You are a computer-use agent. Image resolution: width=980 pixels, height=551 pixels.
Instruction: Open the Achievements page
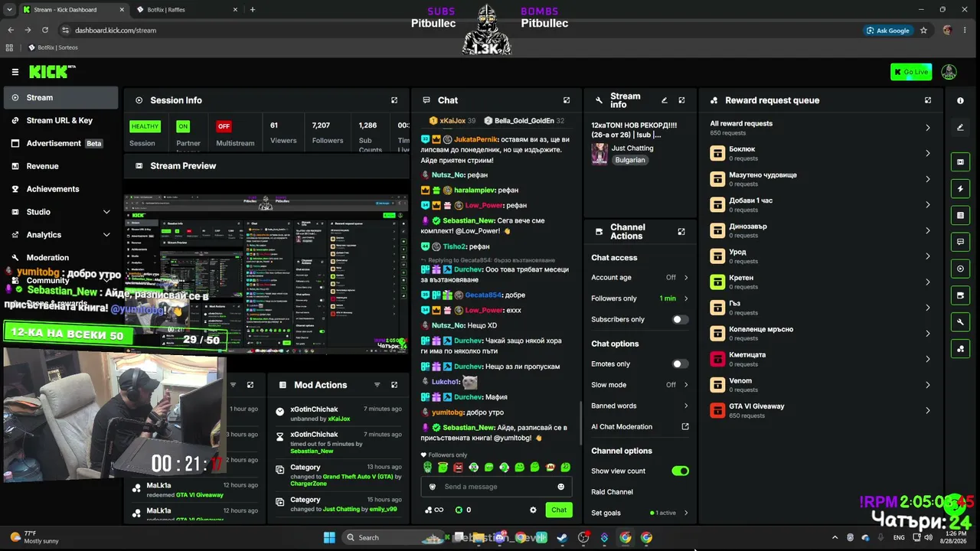[60, 189]
